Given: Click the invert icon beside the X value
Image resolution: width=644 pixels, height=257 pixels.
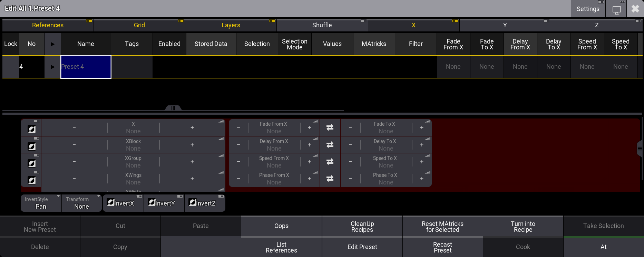Looking at the screenshot, I should [x=32, y=129].
